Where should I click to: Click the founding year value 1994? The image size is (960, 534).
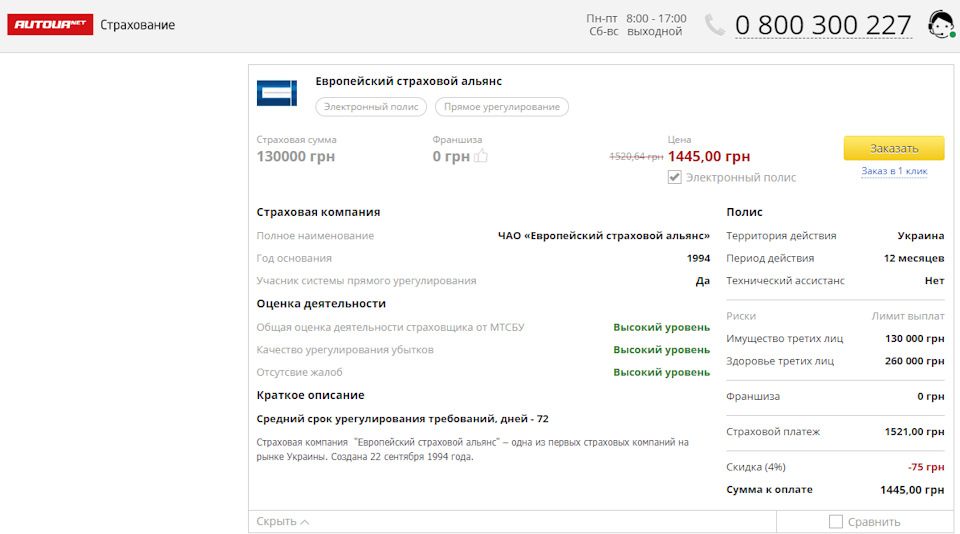click(698, 258)
